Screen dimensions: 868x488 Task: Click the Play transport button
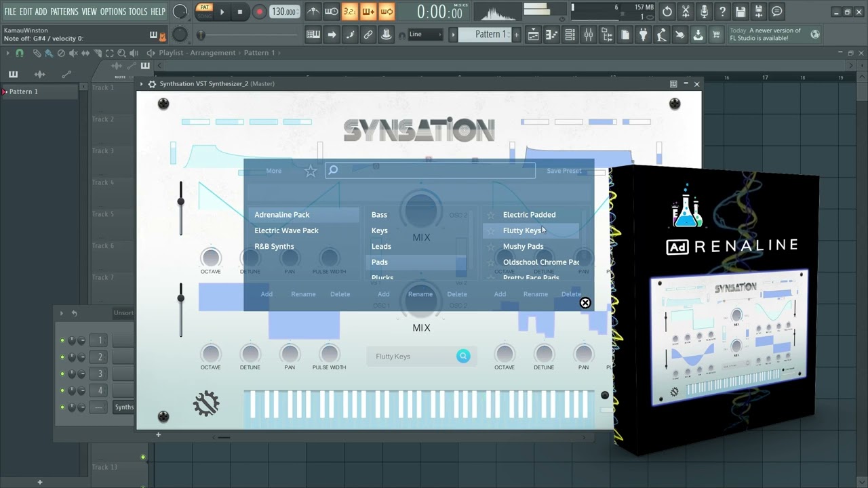tap(222, 12)
